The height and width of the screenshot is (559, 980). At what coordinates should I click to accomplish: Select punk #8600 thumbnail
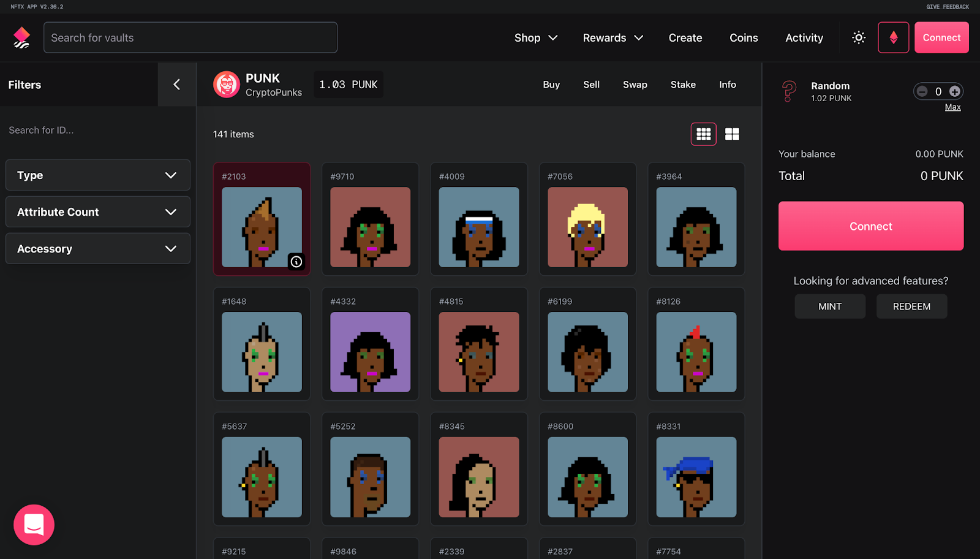pyautogui.click(x=587, y=477)
